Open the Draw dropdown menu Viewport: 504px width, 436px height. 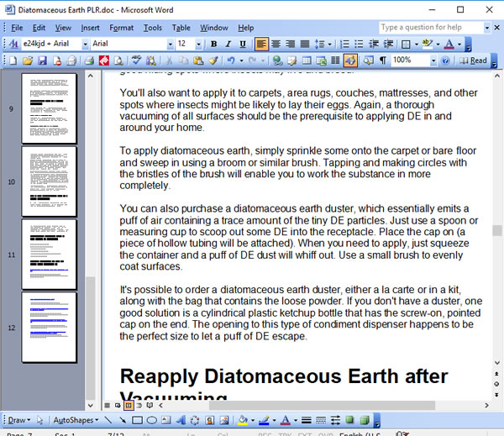[19, 420]
